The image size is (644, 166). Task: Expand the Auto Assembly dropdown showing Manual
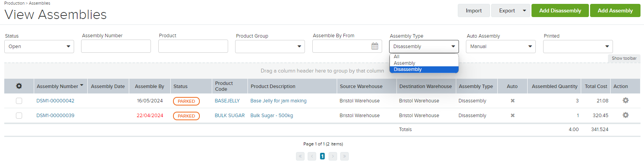point(501,47)
